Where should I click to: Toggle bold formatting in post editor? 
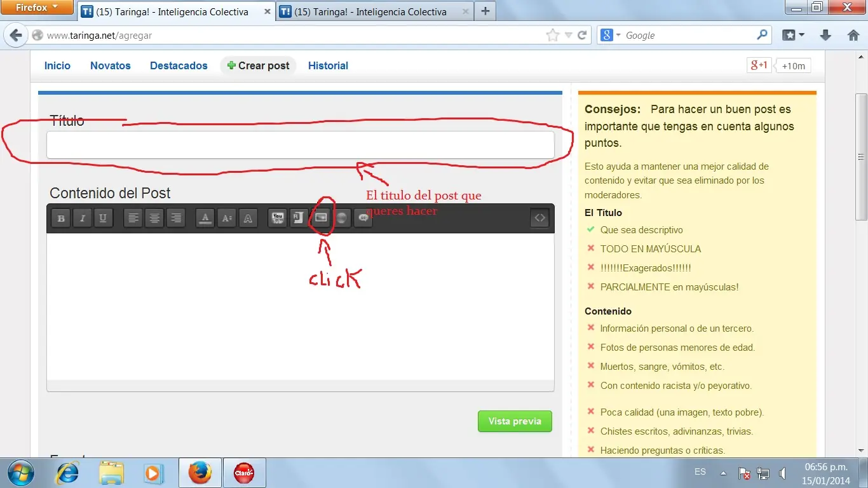[x=61, y=219]
